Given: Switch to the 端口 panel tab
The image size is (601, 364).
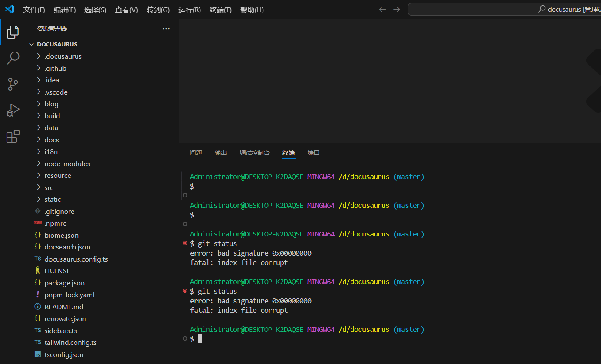Looking at the screenshot, I should pos(313,153).
